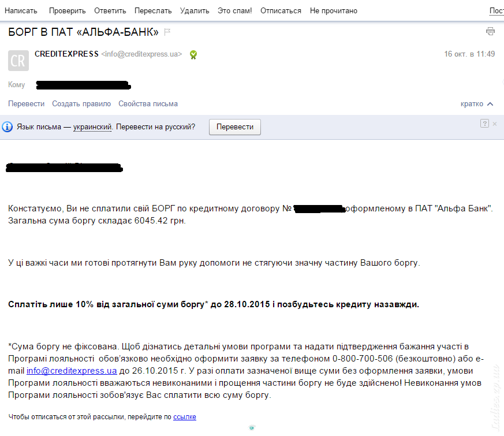Toggle the flag next to the subject
This screenshot has height=436, width=504.
(x=167, y=32)
